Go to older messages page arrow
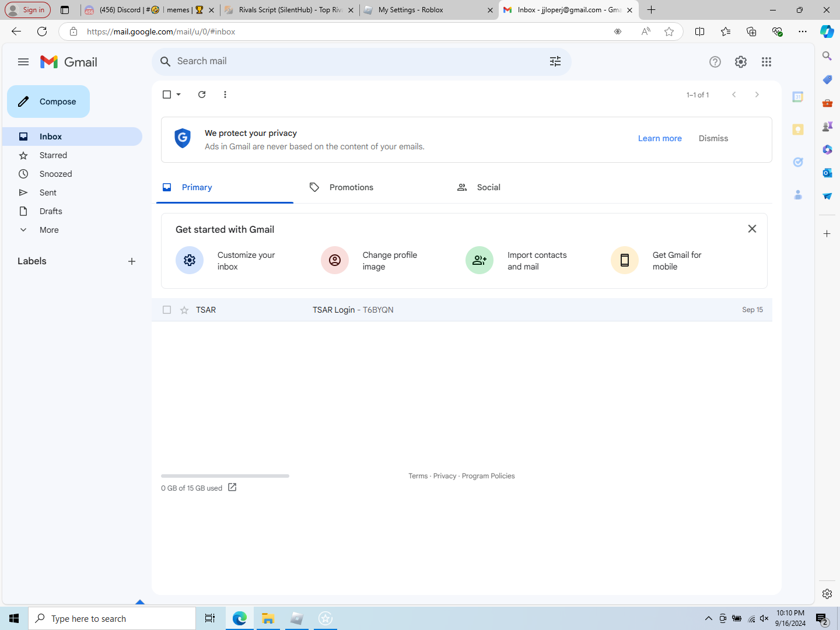The height and width of the screenshot is (630, 840). (x=757, y=94)
